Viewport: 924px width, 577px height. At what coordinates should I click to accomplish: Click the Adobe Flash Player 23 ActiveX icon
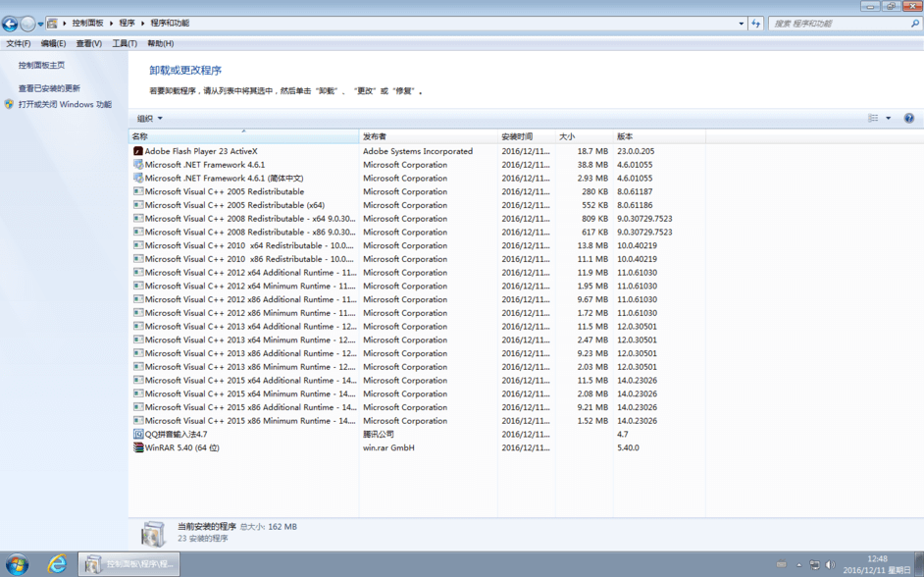pyautogui.click(x=138, y=151)
